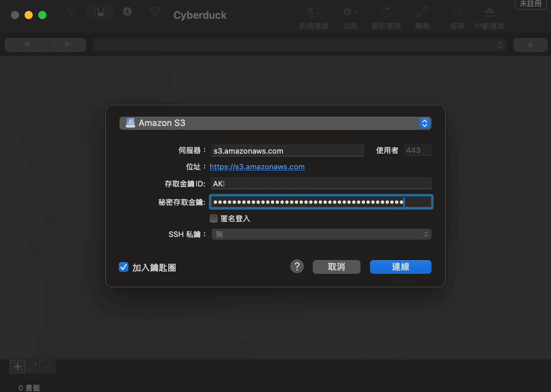551x392 pixels.
Task: Open the 功能 action gear menu
Action: click(x=350, y=12)
